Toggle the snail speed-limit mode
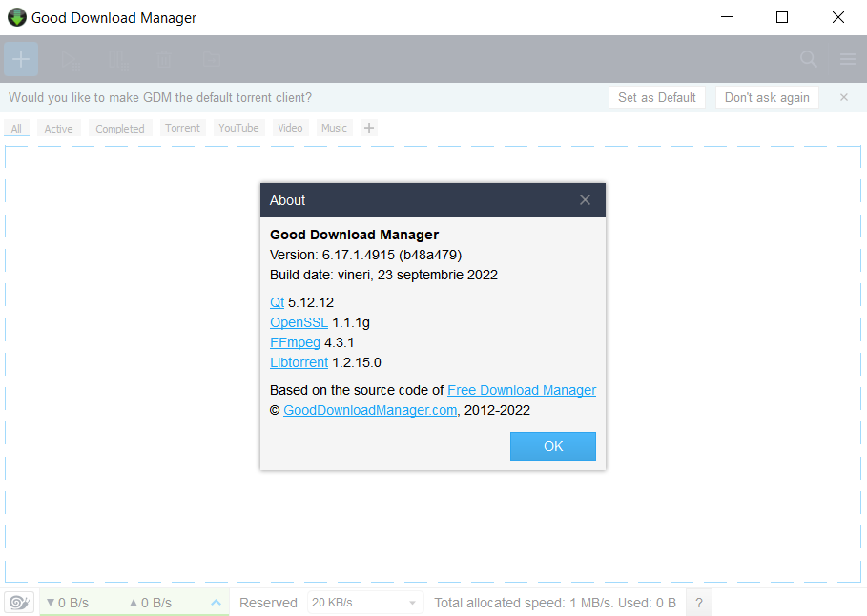 click(x=19, y=602)
